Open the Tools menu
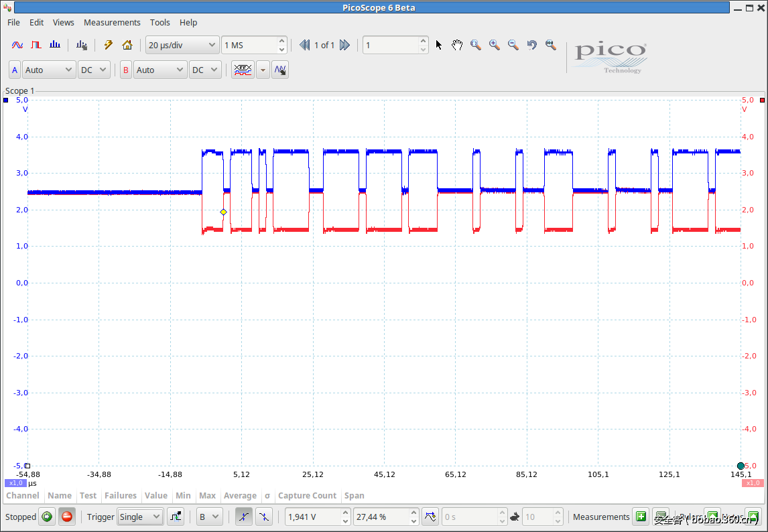Screen dimensions: 768x532 (159, 22)
